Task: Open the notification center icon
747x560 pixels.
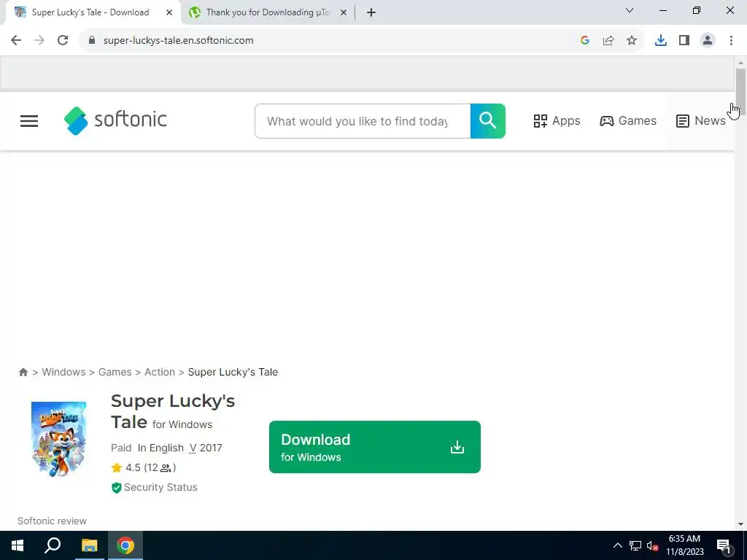Action: pyautogui.click(x=723, y=545)
